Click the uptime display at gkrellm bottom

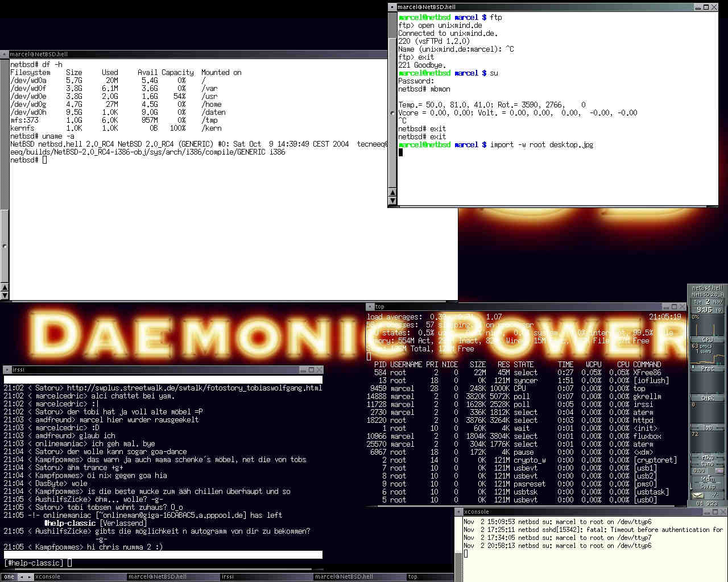coord(708,504)
